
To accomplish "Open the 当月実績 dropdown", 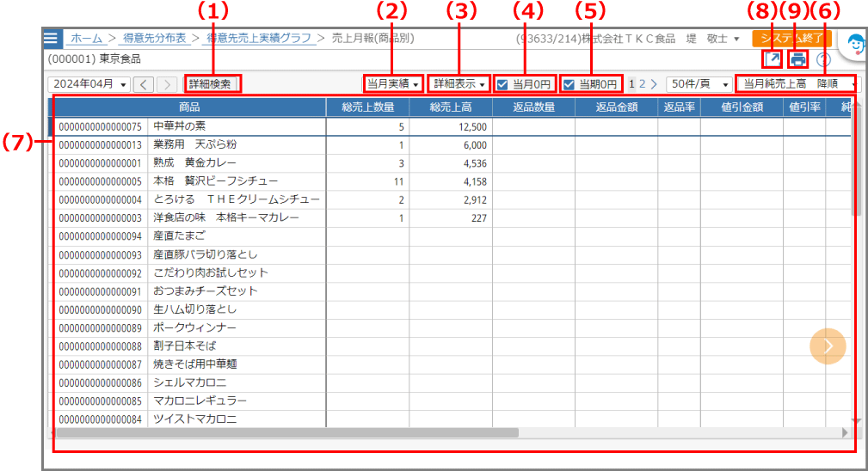I will (392, 84).
